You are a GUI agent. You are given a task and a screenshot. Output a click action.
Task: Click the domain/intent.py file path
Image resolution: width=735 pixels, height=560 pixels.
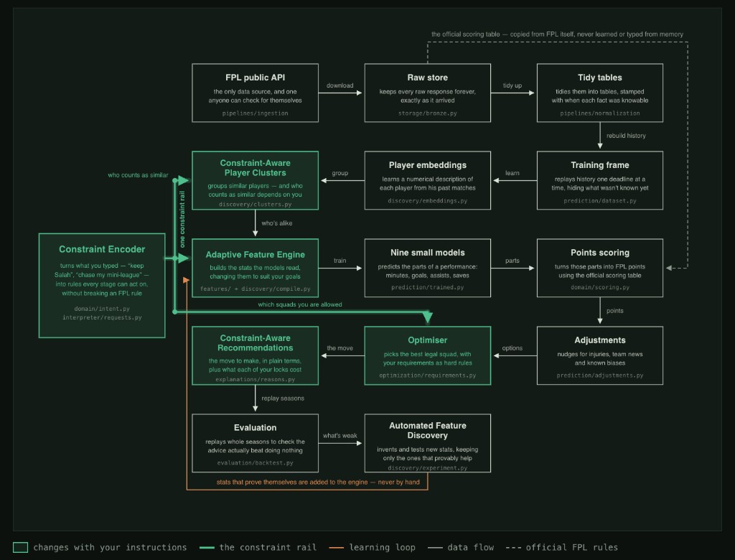coord(102,309)
